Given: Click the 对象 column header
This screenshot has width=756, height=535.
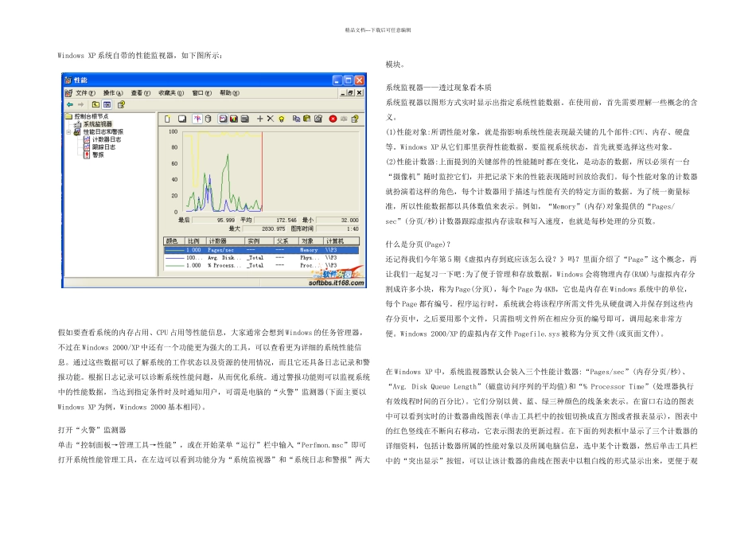Looking at the screenshot, I should tap(311, 240).
